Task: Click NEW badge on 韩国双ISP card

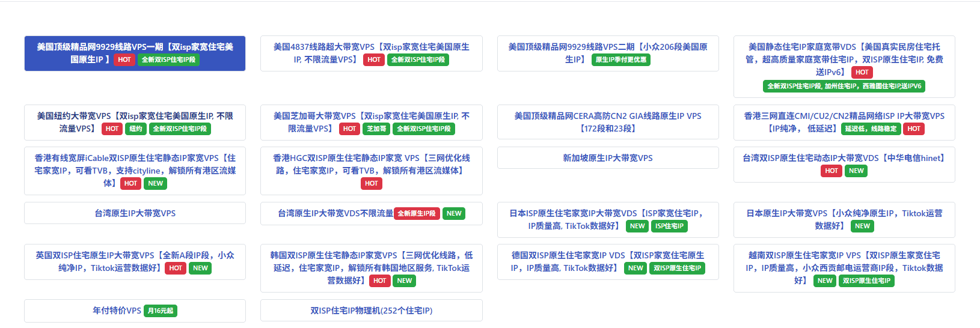Action: [405, 281]
